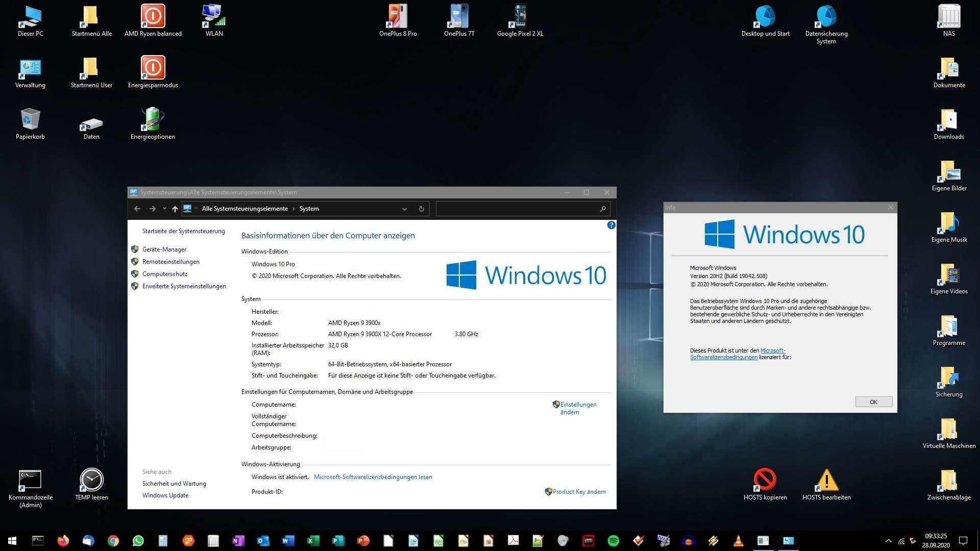The width and height of the screenshot is (980, 551).
Task: Open recent locations dropdown arrow
Action: [164, 209]
